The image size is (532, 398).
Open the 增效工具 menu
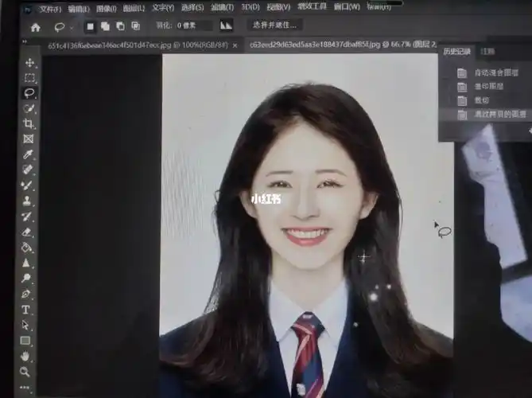coord(312,6)
